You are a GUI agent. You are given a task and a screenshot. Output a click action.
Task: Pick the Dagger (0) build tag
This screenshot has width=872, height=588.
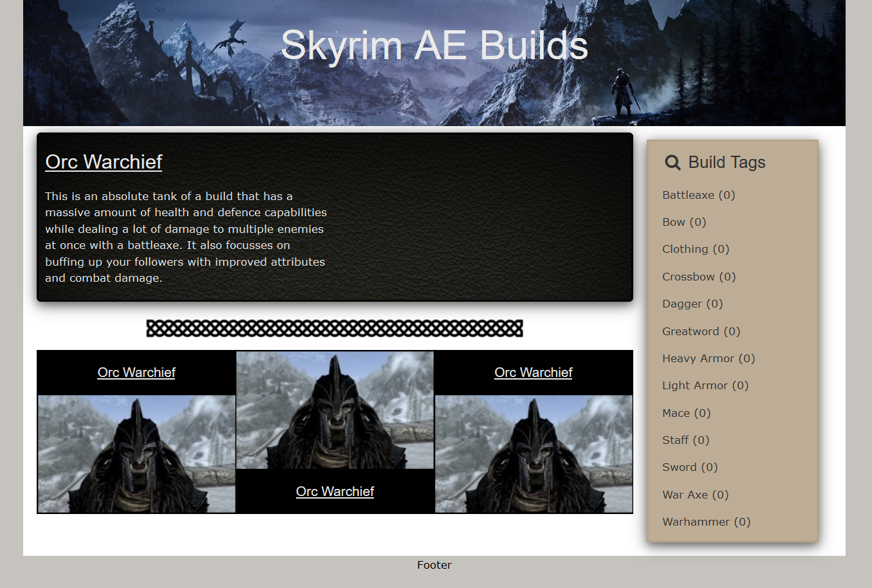pyautogui.click(x=692, y=304)
